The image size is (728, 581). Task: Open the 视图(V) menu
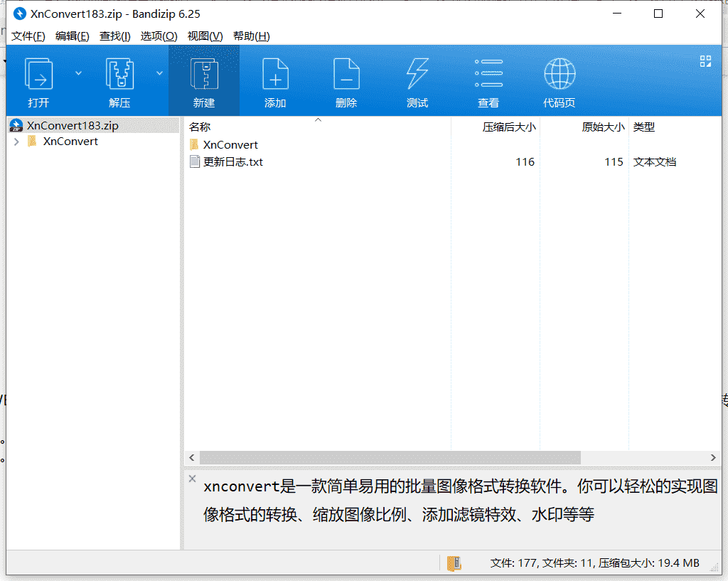[x=205, y=36]
